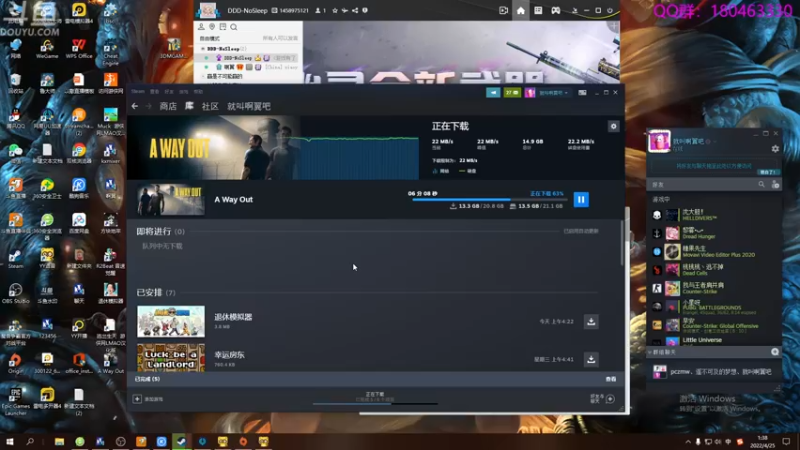Select friend playing Dead Cells
800x450 pixels.
click(x=714, y=270)
